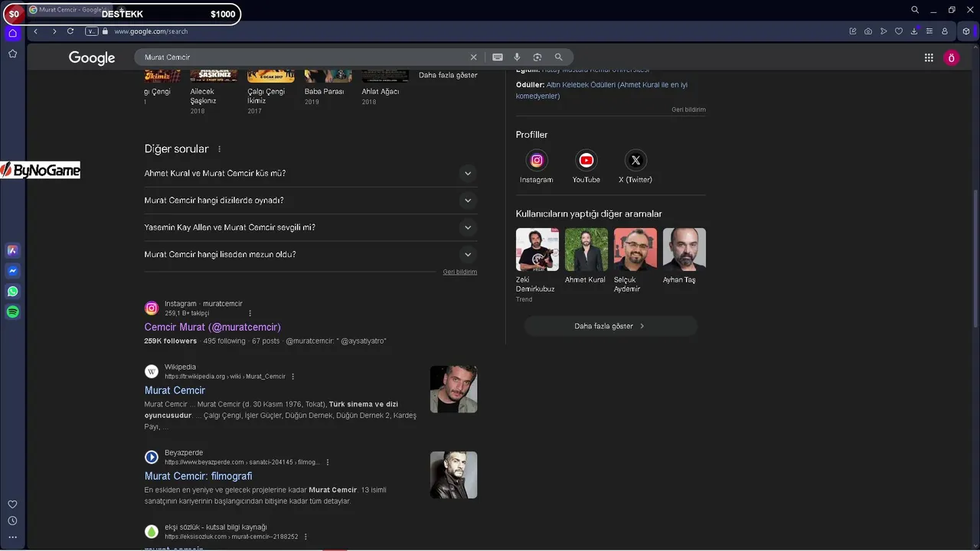Open the Google apps grid

(929, 57)
